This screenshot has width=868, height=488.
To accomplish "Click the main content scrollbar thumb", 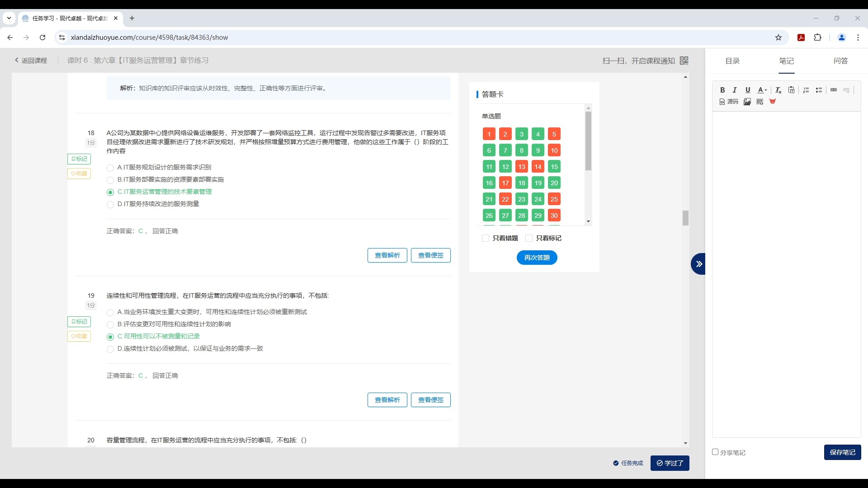I will point(686,218).
